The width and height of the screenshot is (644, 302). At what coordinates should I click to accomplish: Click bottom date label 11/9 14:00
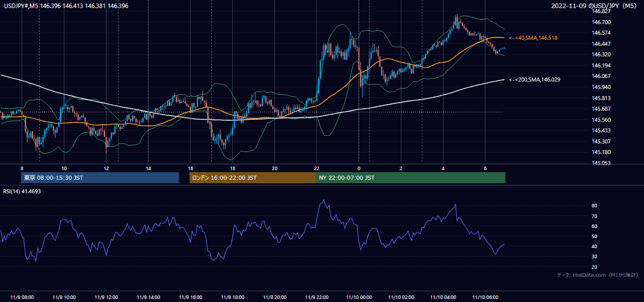click(148, 297)
